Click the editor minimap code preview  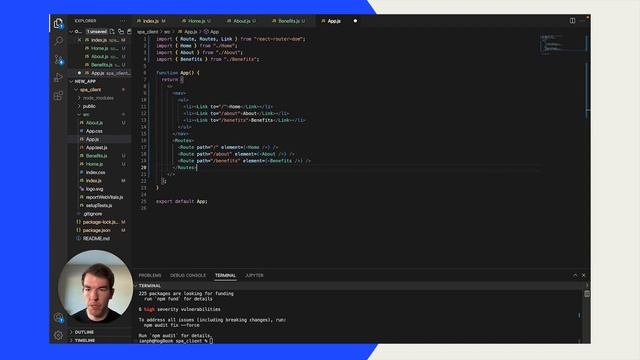coord(562,44)
